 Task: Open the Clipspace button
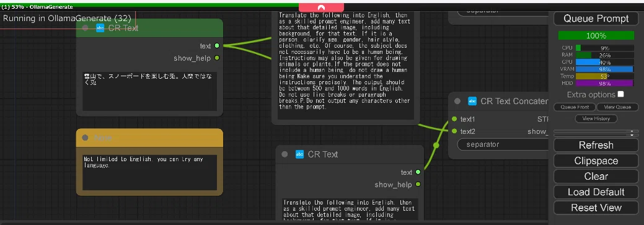[596, 161]
